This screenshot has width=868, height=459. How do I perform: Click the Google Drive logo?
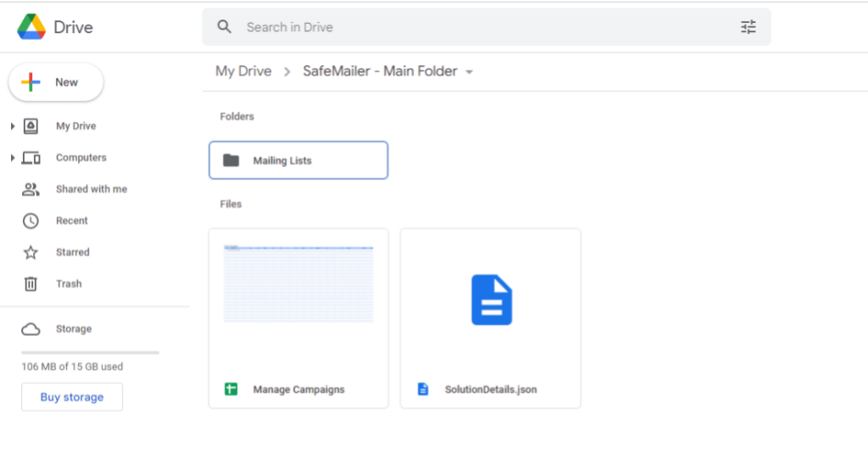(x=31, y=27)
